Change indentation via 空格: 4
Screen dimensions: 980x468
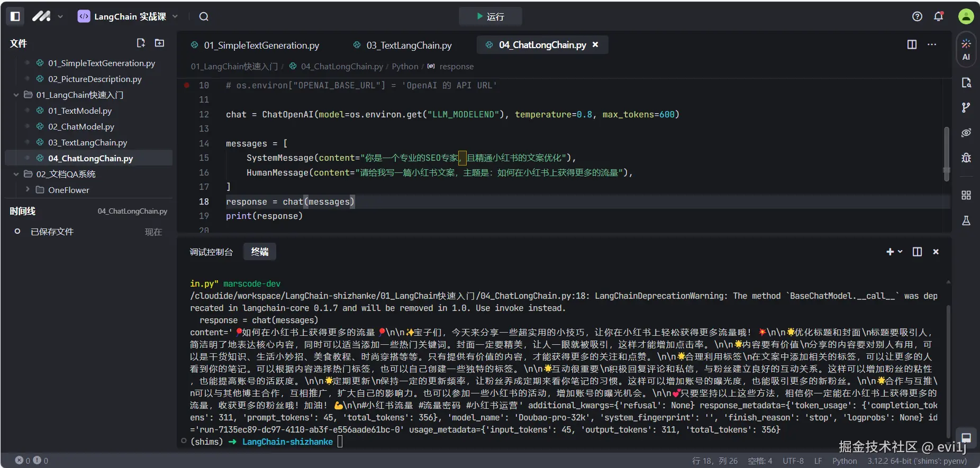coord(760,461)
